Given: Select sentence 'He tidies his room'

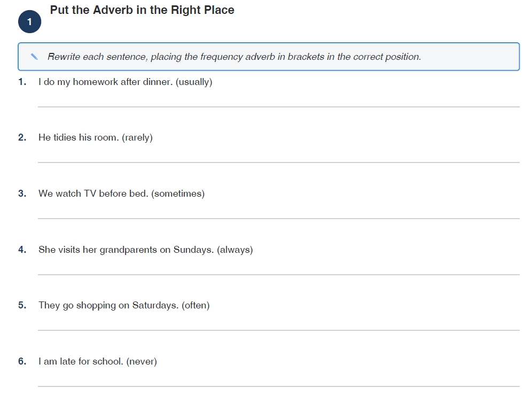Looking at the screenshot, I should point(79,137).
